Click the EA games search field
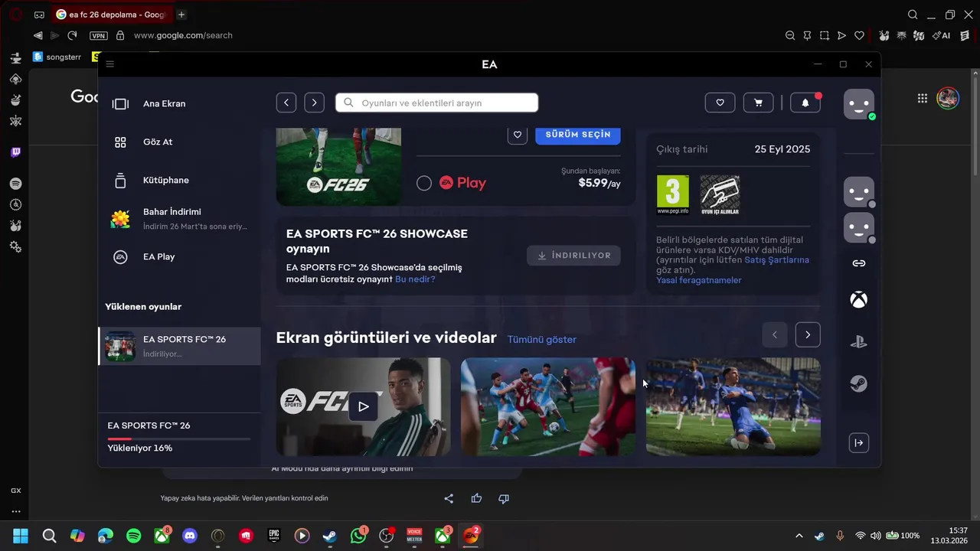980x551 pixels. 436,103
